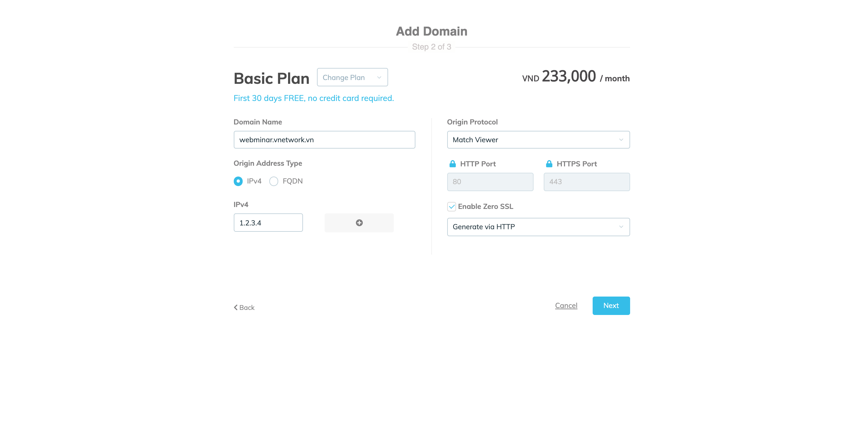
Task: Click the HTTPS Port field showing 443
Action: point(586,182)
